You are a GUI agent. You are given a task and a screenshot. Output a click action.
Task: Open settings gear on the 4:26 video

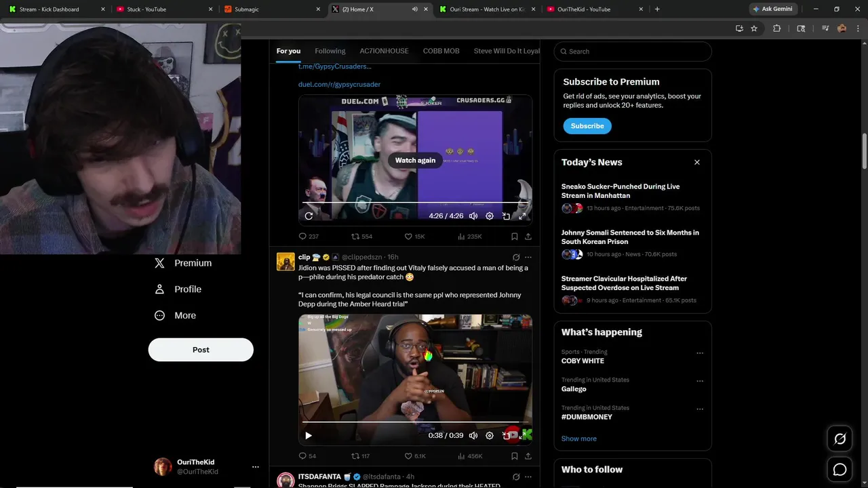[490, 216]
